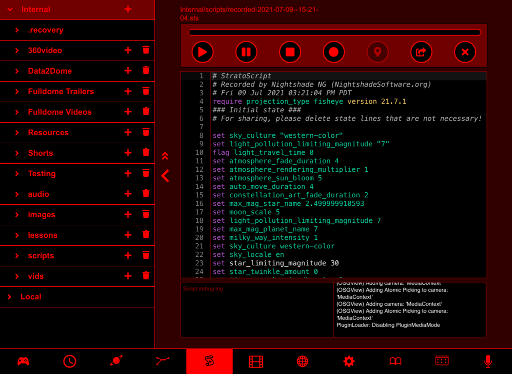
Task: Expand the 360video folder chevron
Action: pyautogui.click(x=17, y=50)
